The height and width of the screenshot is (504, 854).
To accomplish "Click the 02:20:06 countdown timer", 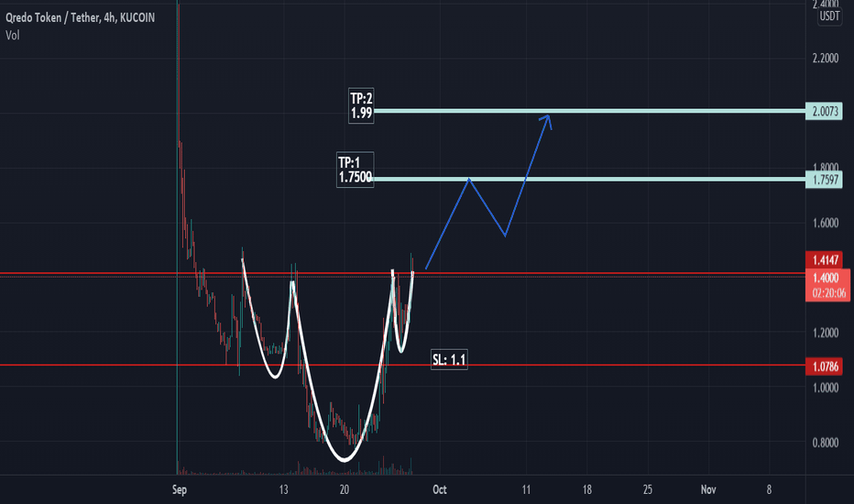I will click(x=827, y=293).
